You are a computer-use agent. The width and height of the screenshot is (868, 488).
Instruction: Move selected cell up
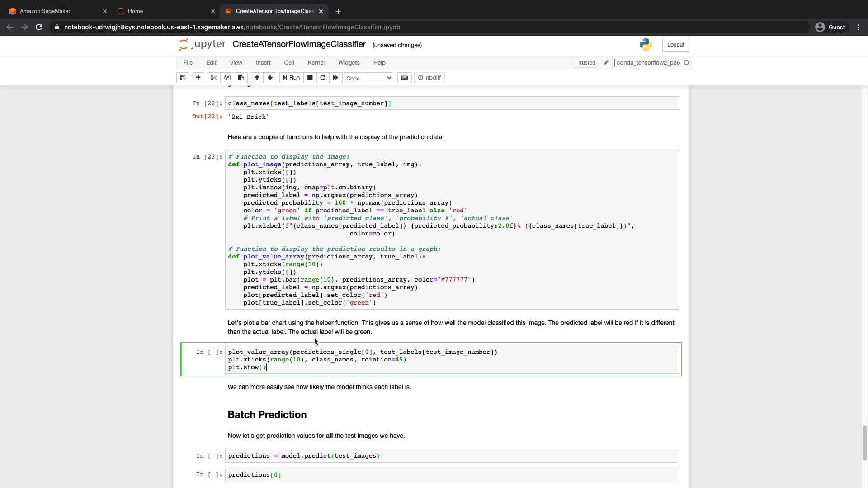coord(257,78)
